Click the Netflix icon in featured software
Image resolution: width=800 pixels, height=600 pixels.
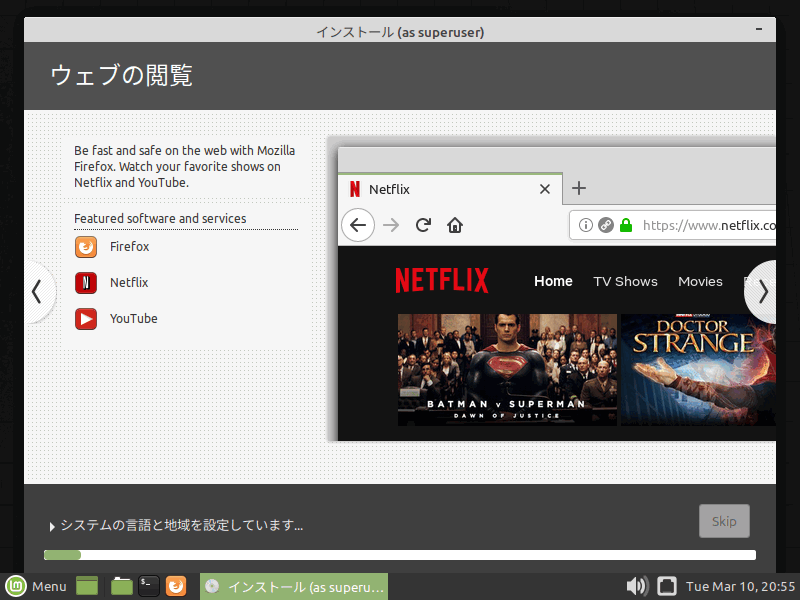(x=86, y=283)
